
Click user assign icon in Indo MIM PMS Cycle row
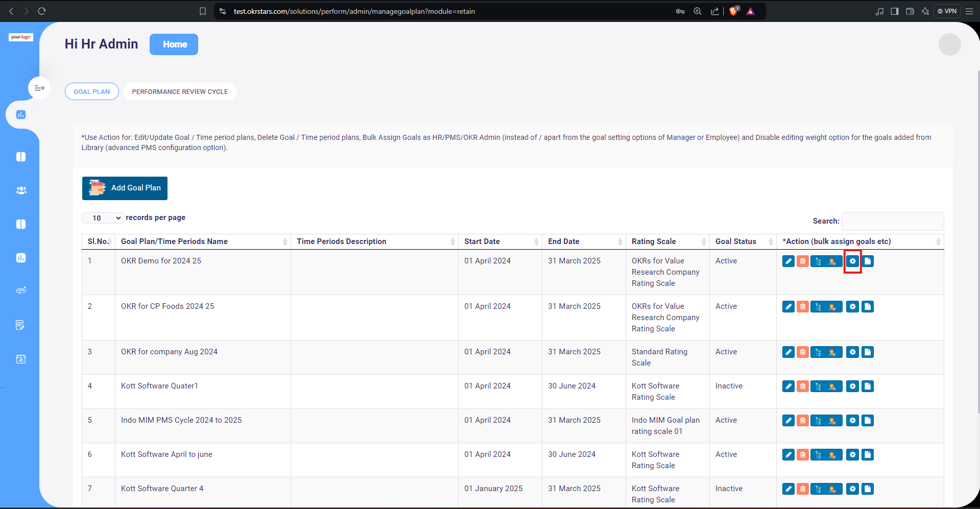(x=833, y=421)
